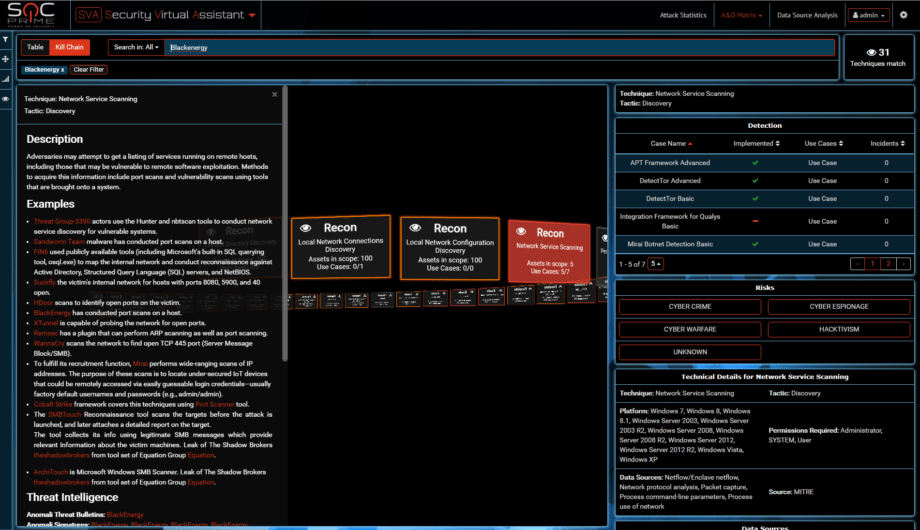Open BlackEnergy link under Anomali Threat Bulletins

coord(125,515)
